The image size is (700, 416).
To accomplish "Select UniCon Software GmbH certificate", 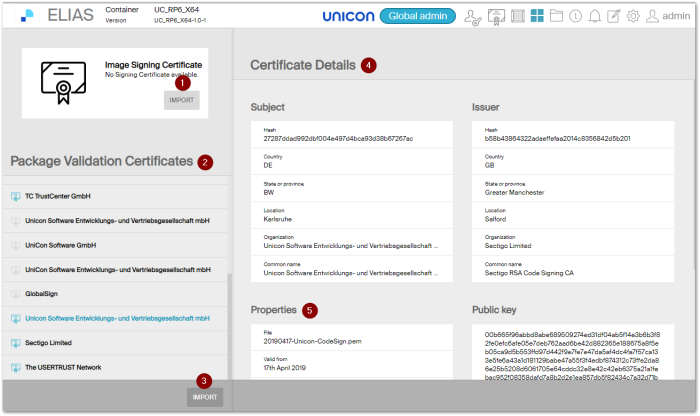I will (115, 245).
